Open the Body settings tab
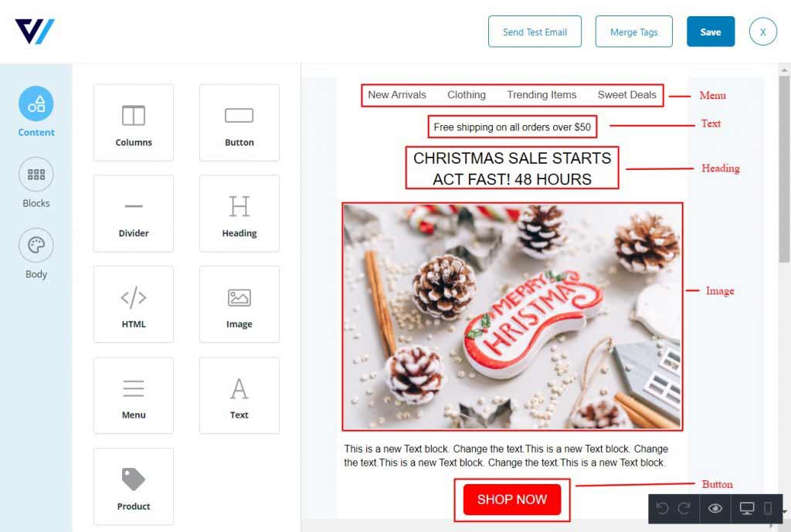 pyautogui.click(x=36, y=254)
